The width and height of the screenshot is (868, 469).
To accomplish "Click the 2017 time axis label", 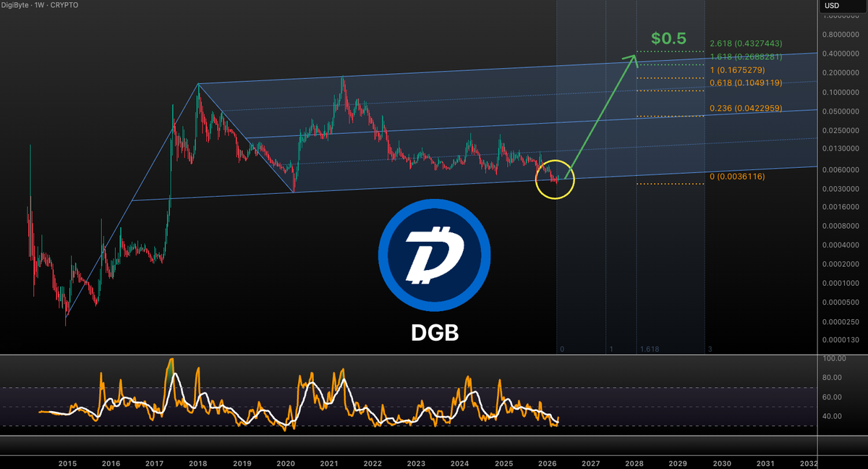I will [x=154, y=462].
